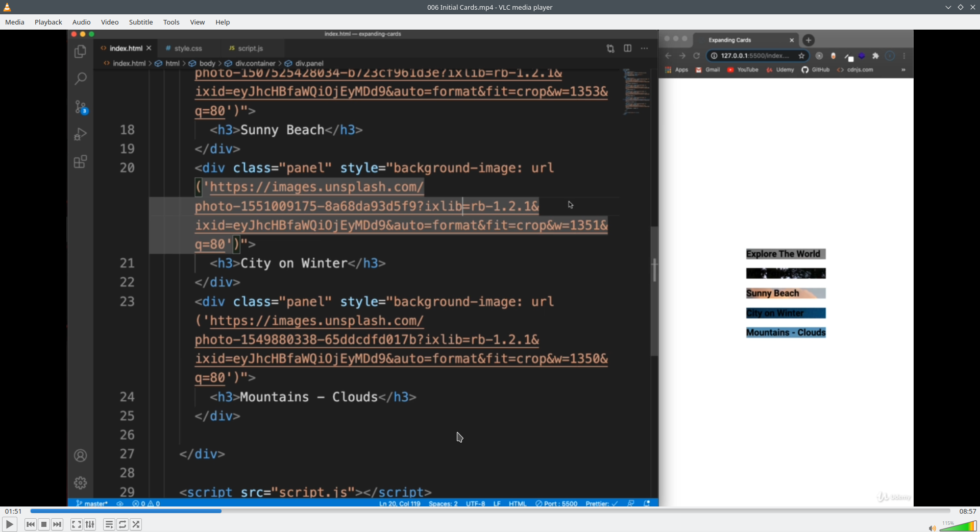Viewport: 980px width, 532px height.
Task: Open the VS Code editor More Actions menu
Action: (x=645, y=49)
